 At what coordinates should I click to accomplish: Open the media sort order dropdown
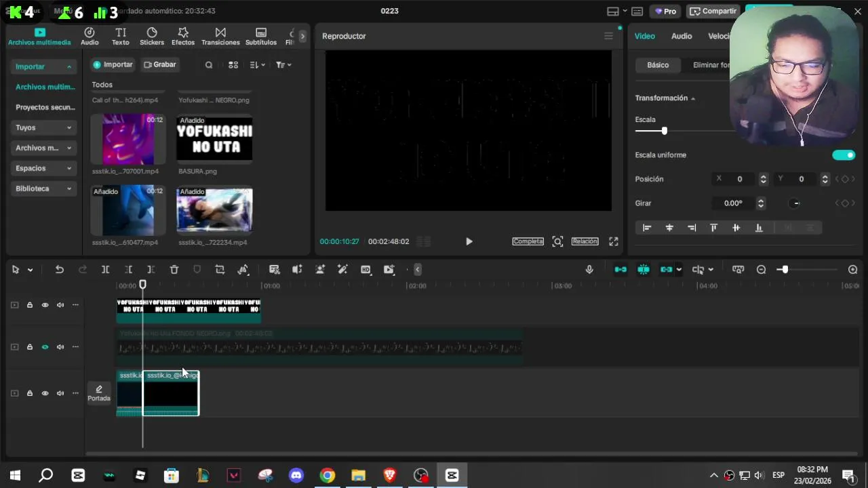257,65
